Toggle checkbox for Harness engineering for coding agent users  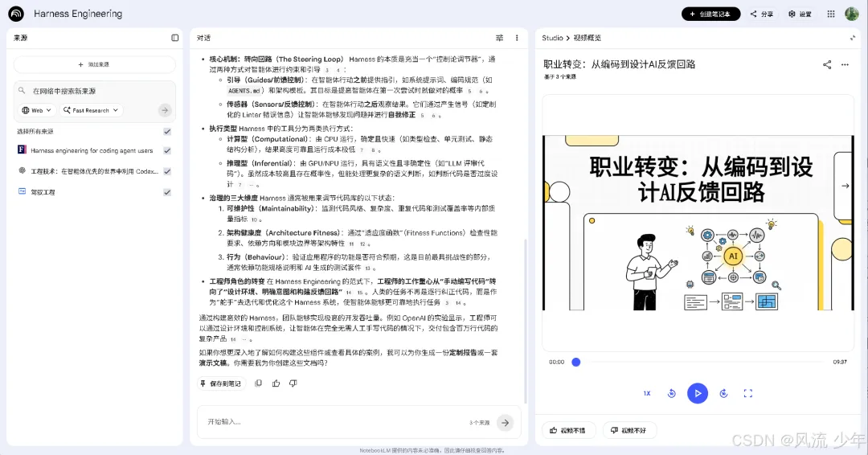click(x=167, y=150)
